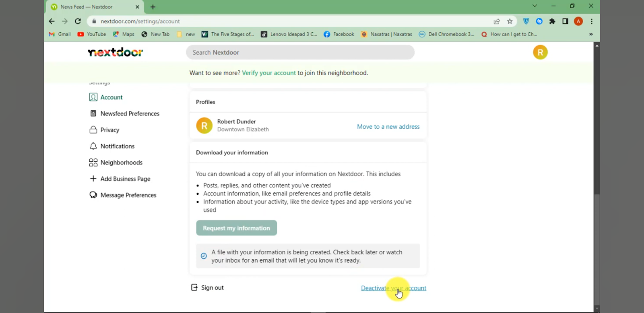The height and width of the screenshot is (313, 644).
Task: Click Deactivate your account link
Action: pyautogui.click(x=394, y=288)
